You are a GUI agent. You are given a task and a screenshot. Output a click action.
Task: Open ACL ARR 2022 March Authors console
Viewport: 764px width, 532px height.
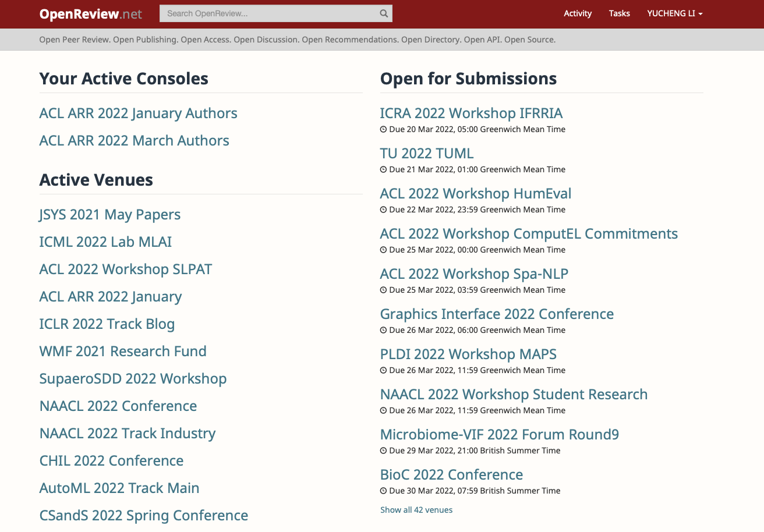coord(134,140)
